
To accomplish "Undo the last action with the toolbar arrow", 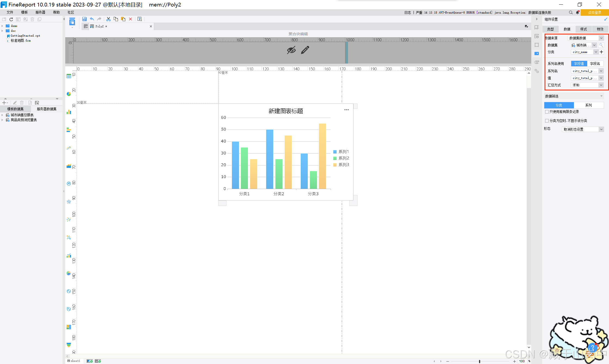I will pos(92,19).
